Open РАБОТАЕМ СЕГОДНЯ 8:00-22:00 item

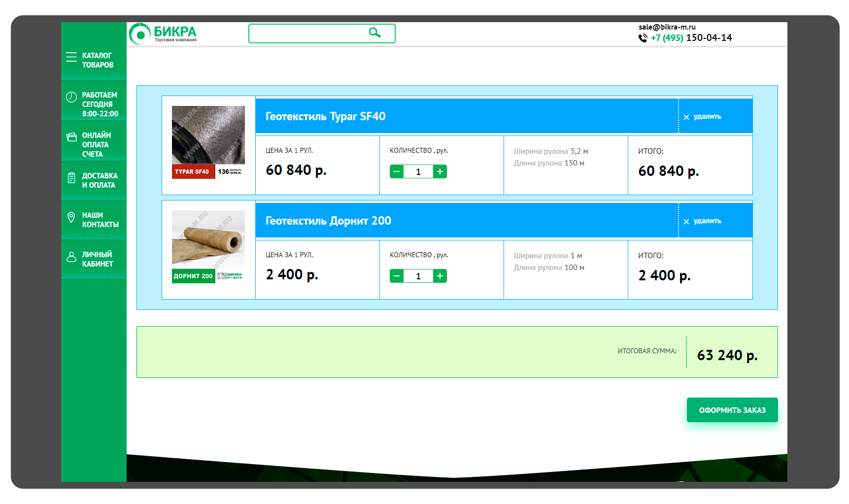100,104
